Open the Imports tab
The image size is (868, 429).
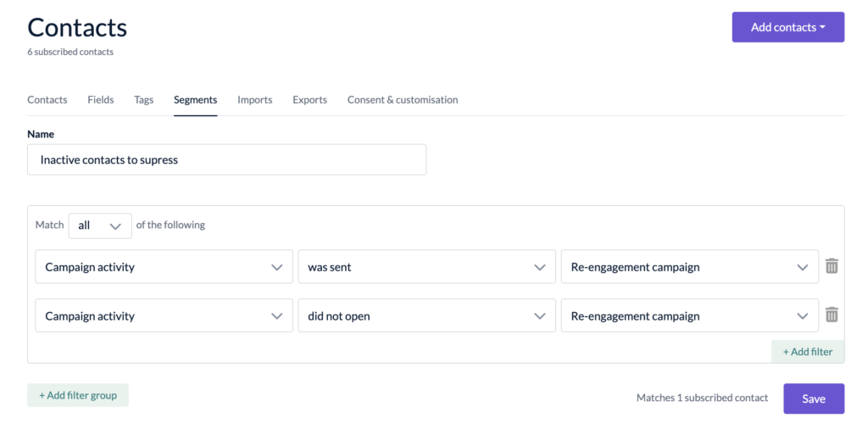tap(255, 100)
